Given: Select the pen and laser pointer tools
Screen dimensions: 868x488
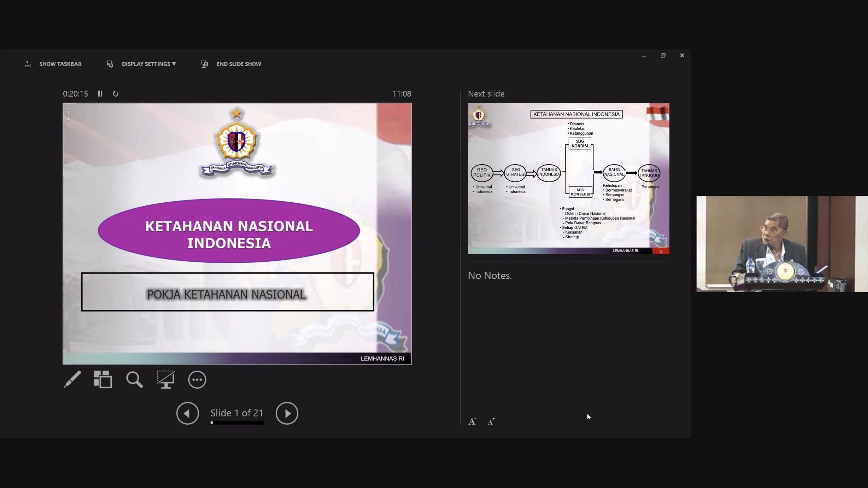Looking at the screenshot, I should coord(72,379).
